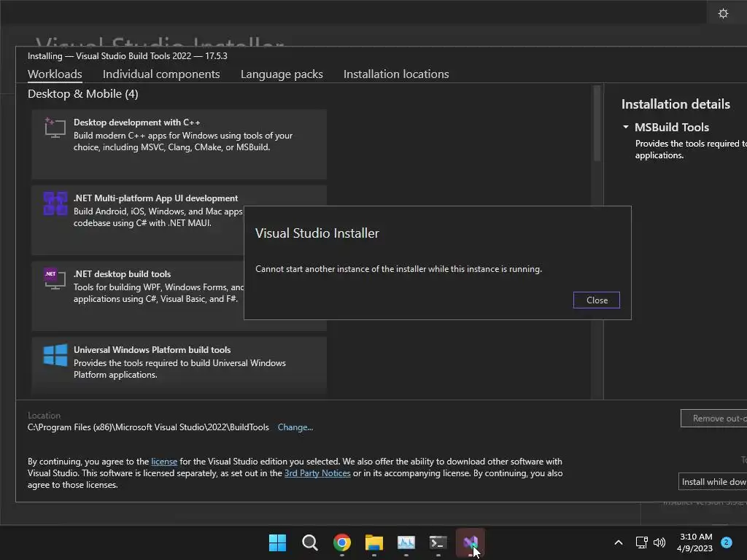Toggle the theme icon at top right
The image size is (747, 560).
coord(723,13)
